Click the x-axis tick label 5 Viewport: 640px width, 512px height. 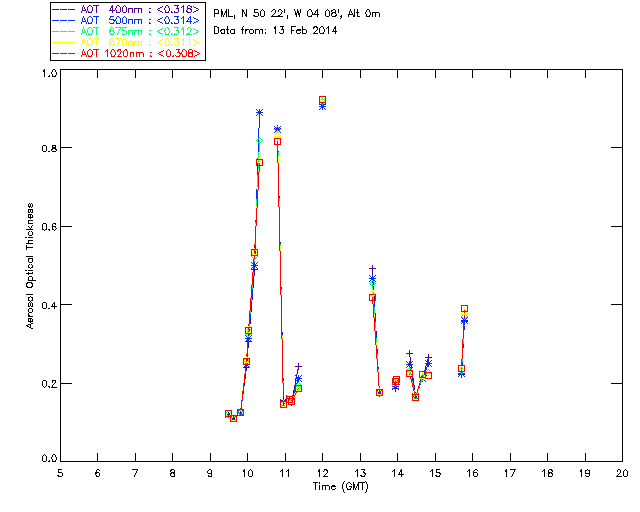tap(60, 473)
